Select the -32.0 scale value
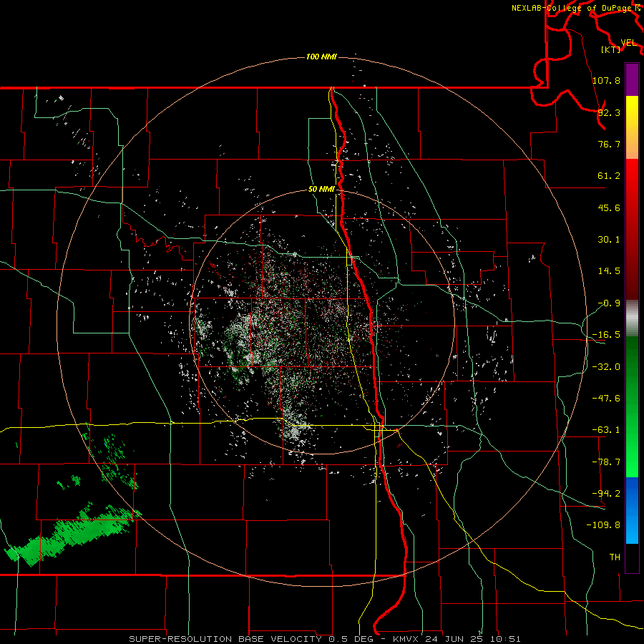This screenshot has width=644, height=644. click(606, 367)
